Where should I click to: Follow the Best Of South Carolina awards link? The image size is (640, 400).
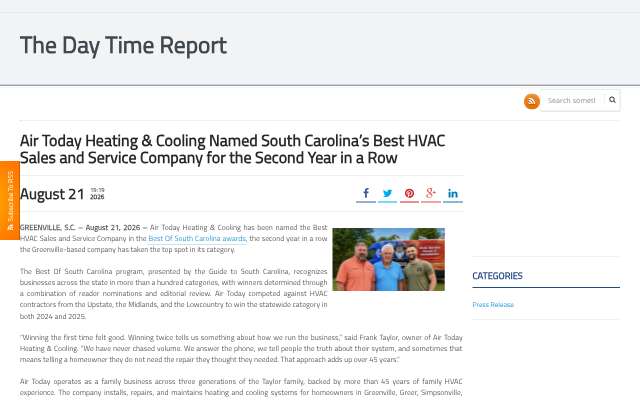tap(197, 238)
